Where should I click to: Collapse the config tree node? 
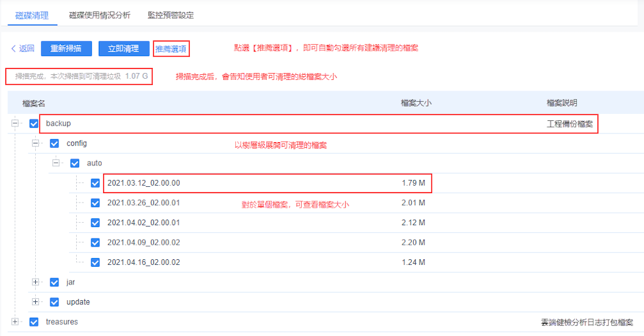pos(35,143)
